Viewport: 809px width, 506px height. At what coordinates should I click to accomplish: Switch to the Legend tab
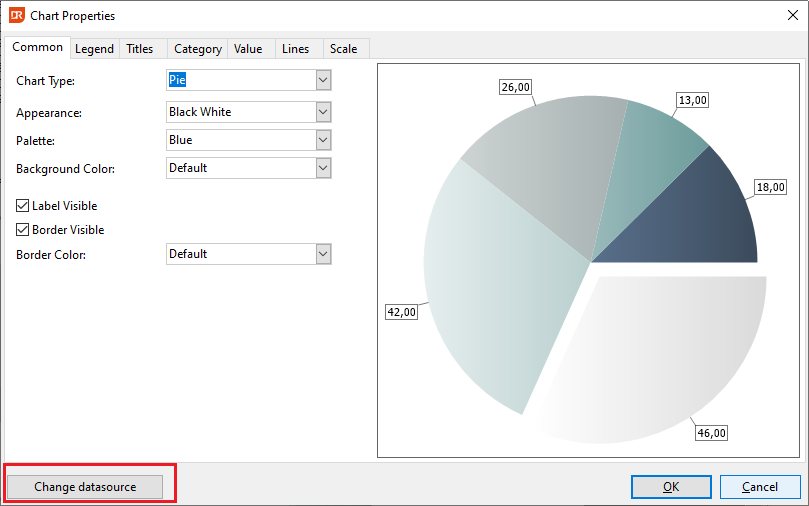tap(94, 49)
